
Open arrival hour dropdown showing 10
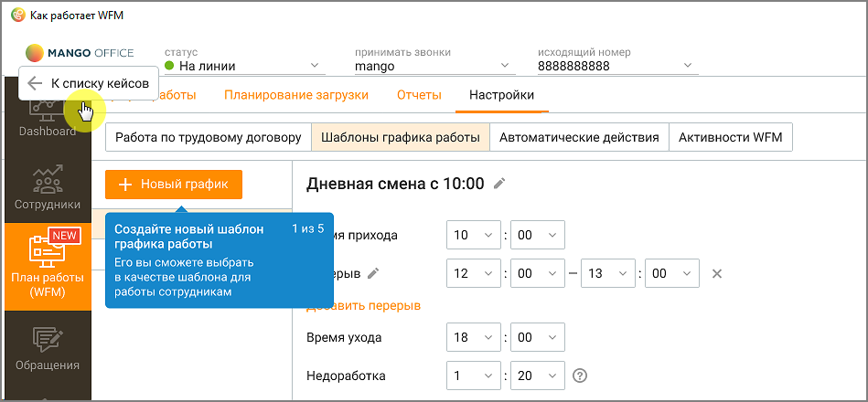(x=473, y=235)
